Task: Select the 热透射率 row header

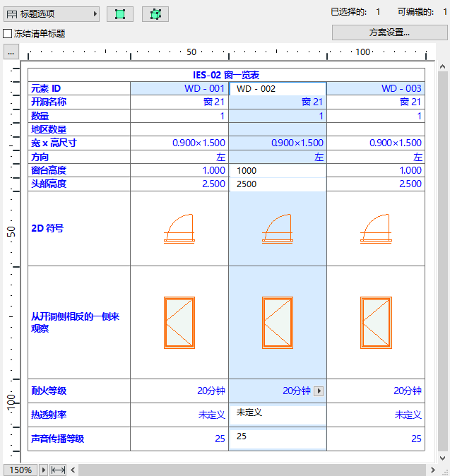Action: (79, 415)
